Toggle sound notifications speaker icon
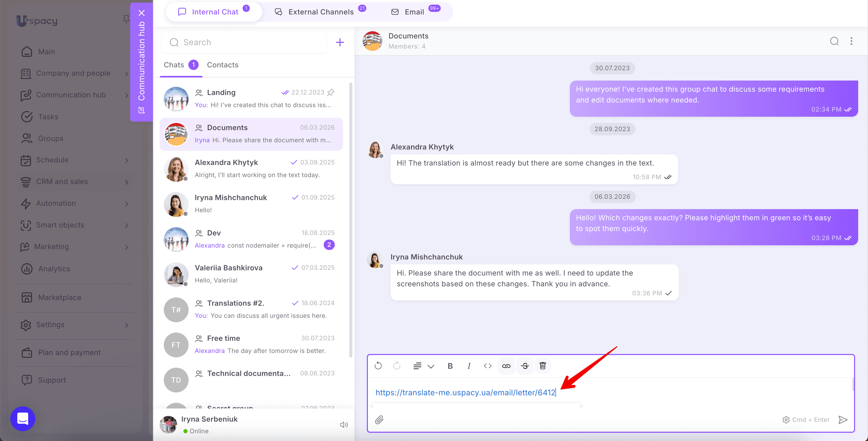This screenshot has width=868, height=441. click(344, 425)
